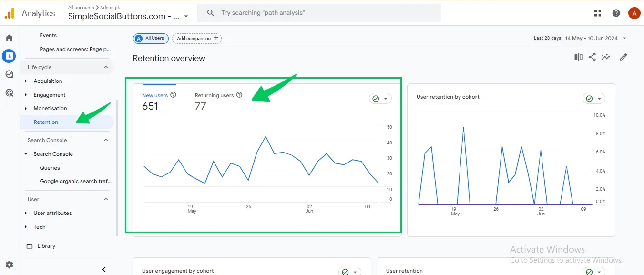Open the Help question mark icon
This screenshot has width=644, height=275.
pos(616,13)
